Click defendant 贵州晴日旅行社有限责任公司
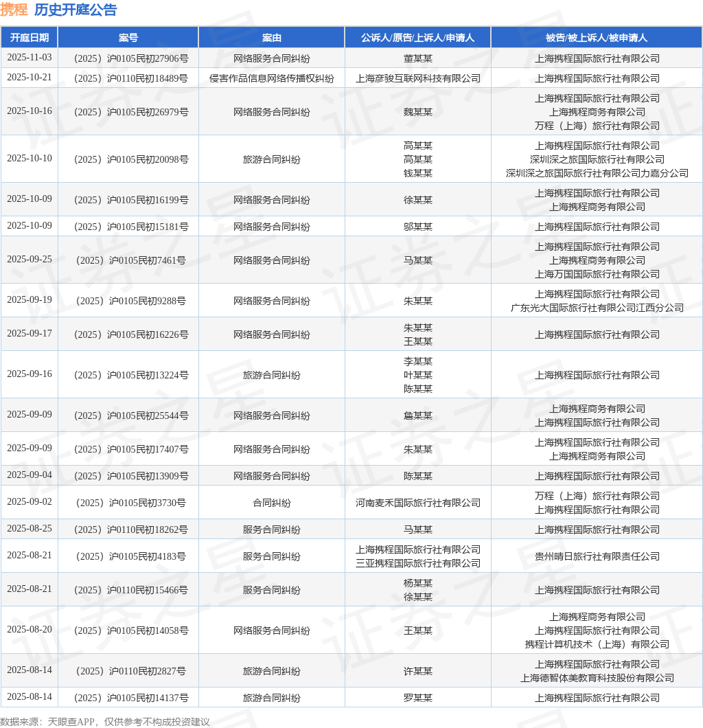Image resolution: width=703 pixels, height=728 pixels. [x=597, y=556]
